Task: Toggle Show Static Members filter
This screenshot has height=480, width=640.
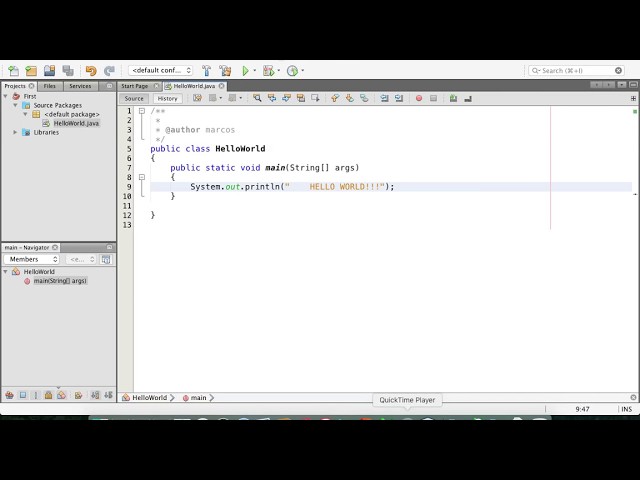Action: (x=36, y=395)
